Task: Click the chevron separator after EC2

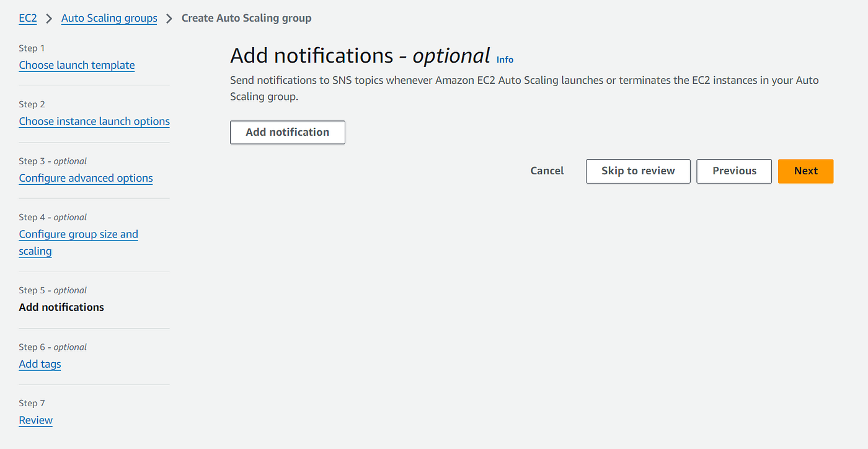Action: pyautogui.click(x=49, y=19)
